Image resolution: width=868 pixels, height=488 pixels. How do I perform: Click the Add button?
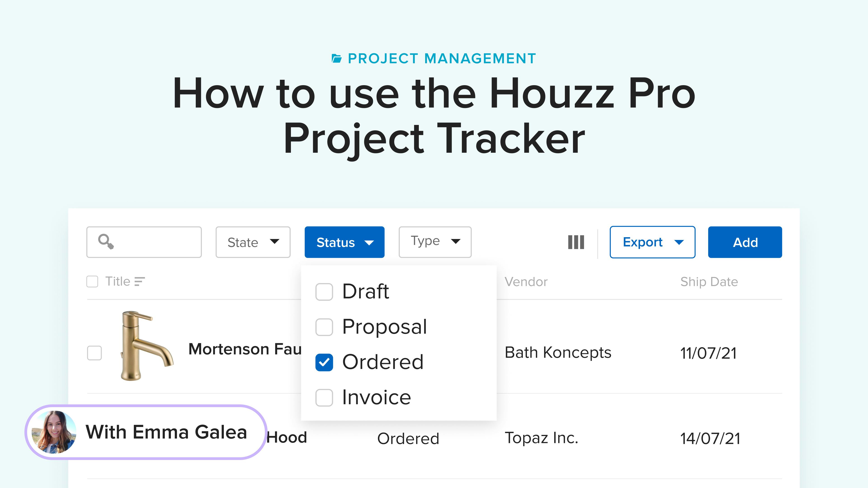point(745,242)
